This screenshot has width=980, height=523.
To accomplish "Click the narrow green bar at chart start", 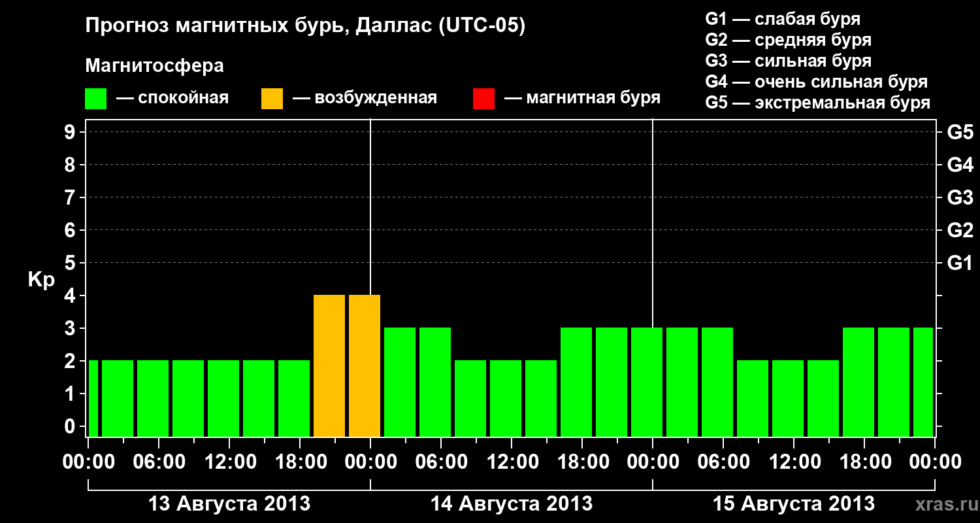I will [93, 398].
